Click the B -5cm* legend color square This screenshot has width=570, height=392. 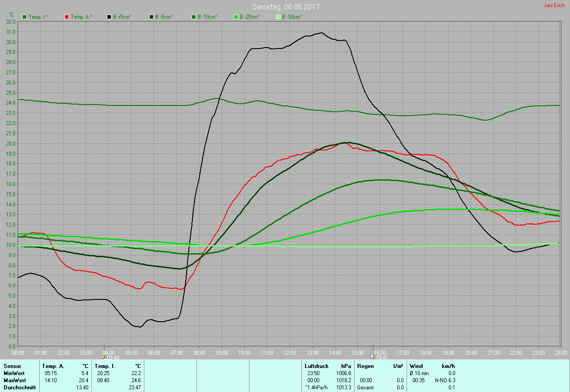(151, 17)
